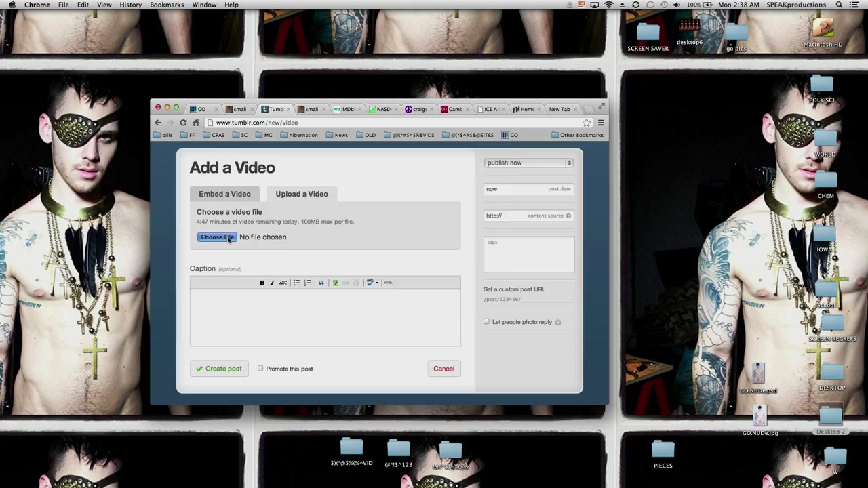The image size is (868, 488).
Task: Insert a bulleted list in caption
Action: coord(296,283)
